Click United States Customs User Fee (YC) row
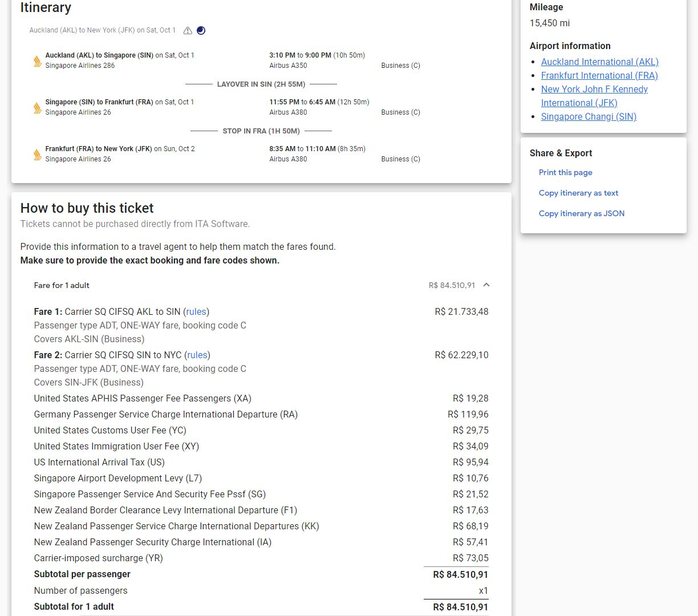This screenshot has height=616, width=698. pos(261,430)
